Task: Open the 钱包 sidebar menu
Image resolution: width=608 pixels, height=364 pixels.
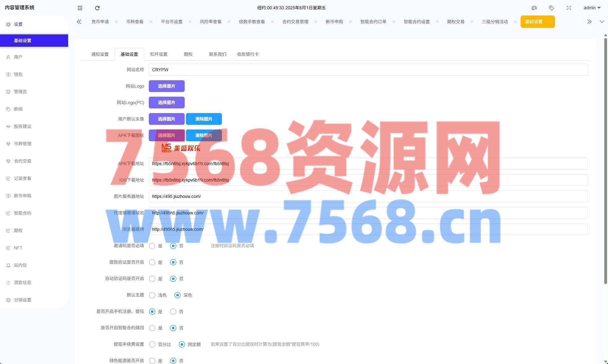Action: (x=18, y=74)
